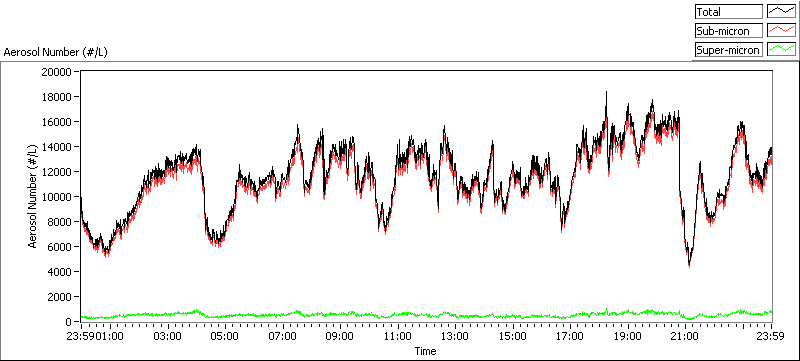Click the 05:00 time axis label
This screenshot has width=800, height=361.
tap(225, 336)
